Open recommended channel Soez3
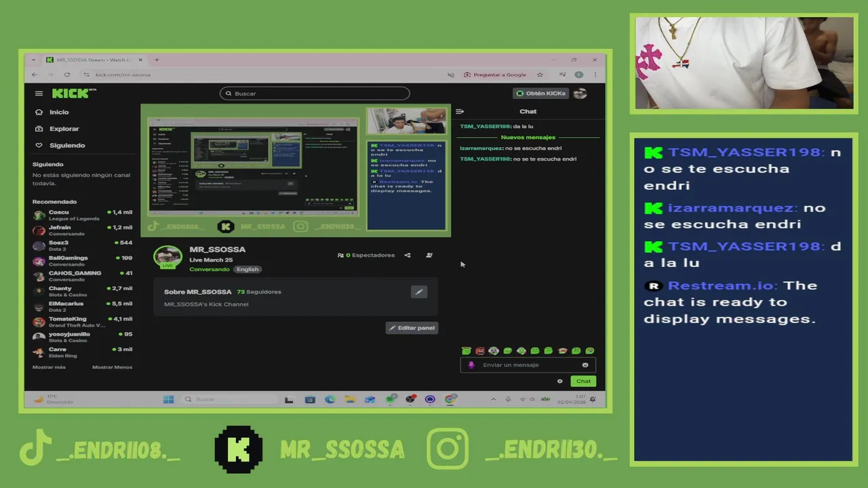The height and width of the screenshot is (488, 868). pyautogui.click(x=82, y=245)
